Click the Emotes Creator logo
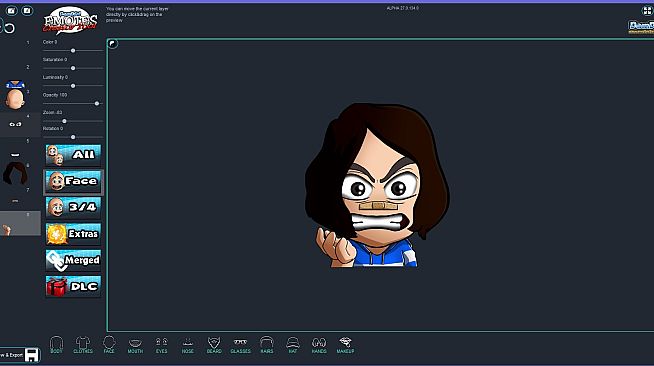The width and height of the screenshot is (654, 366). (70, 20)
